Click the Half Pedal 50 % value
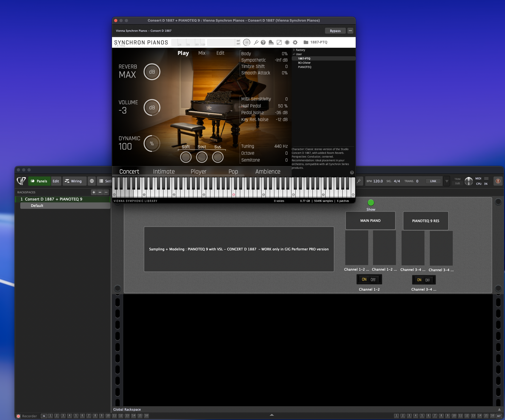Image resolution: width=505 pixels, height=420 pixels. tap(283, 106)
